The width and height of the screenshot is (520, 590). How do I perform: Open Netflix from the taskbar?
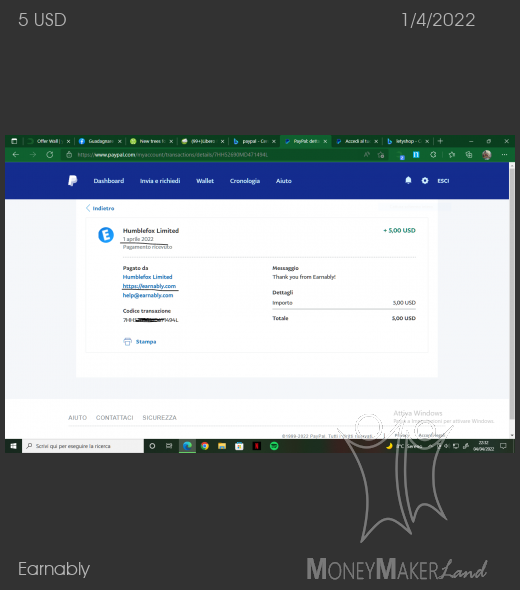pyautogui.click(x=257, y=446)
